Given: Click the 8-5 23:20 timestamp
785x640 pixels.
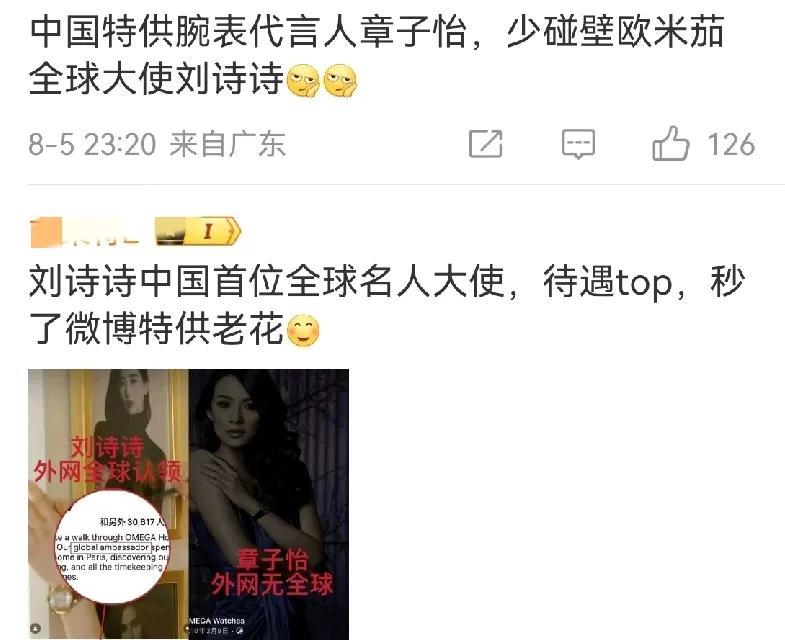Looking at the screenshot, I should point(92,145).
